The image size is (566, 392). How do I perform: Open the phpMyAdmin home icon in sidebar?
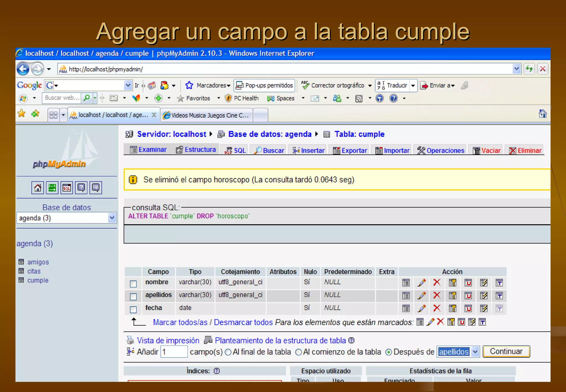click(x=38, y=188)
